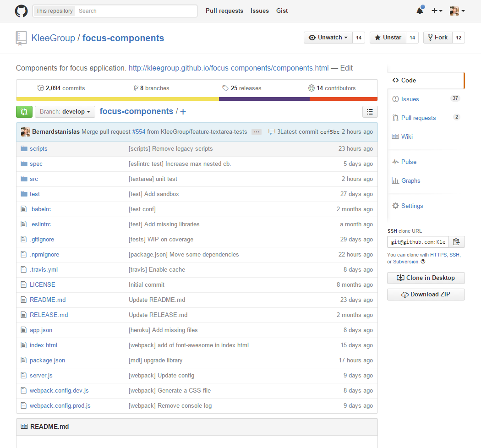Open the user avatar menu
The image size is (481, 448).
(x=457, y=11)
